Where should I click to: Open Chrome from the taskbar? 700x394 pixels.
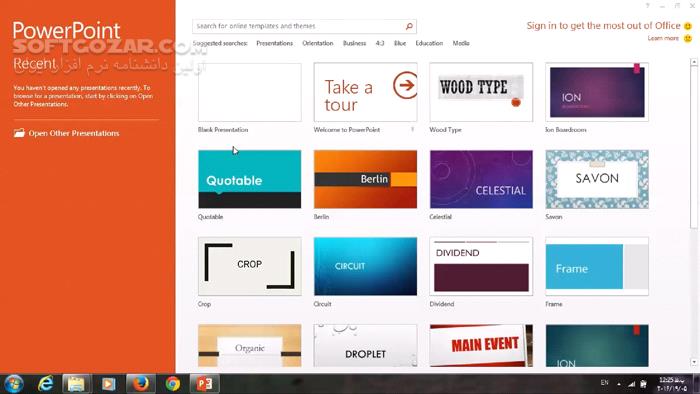tap(172, 384)
